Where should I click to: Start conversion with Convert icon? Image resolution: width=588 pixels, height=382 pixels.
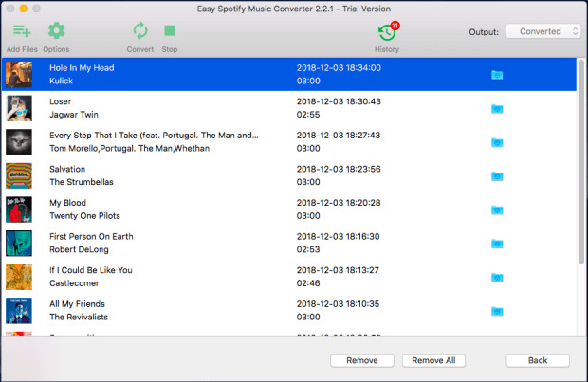[x=140, y=30]
